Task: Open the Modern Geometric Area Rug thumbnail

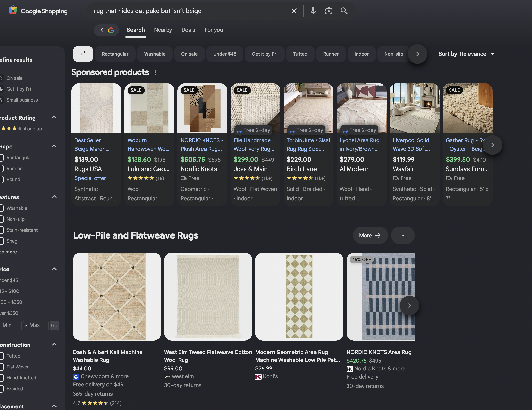Action: [299, 296]
